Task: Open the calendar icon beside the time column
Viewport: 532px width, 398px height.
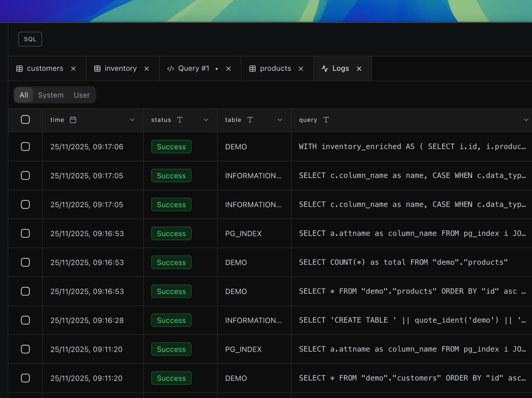Action: [73, 119]
